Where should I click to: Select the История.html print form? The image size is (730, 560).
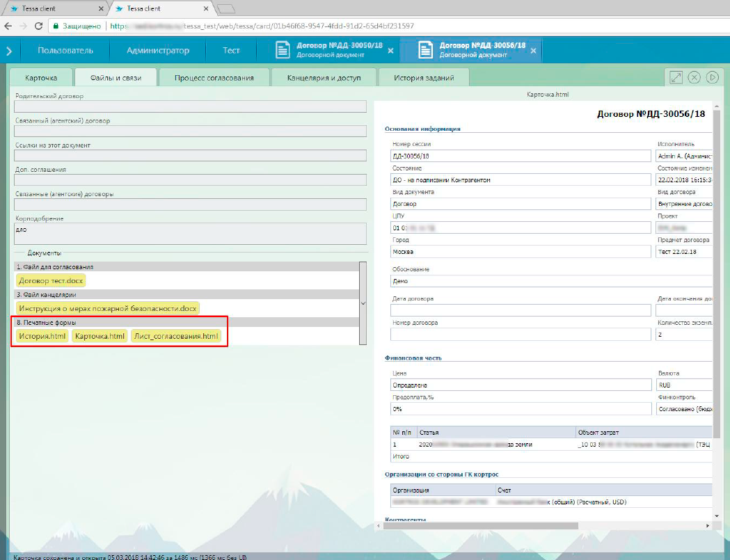pyautogui.click(x=42, y=337)
